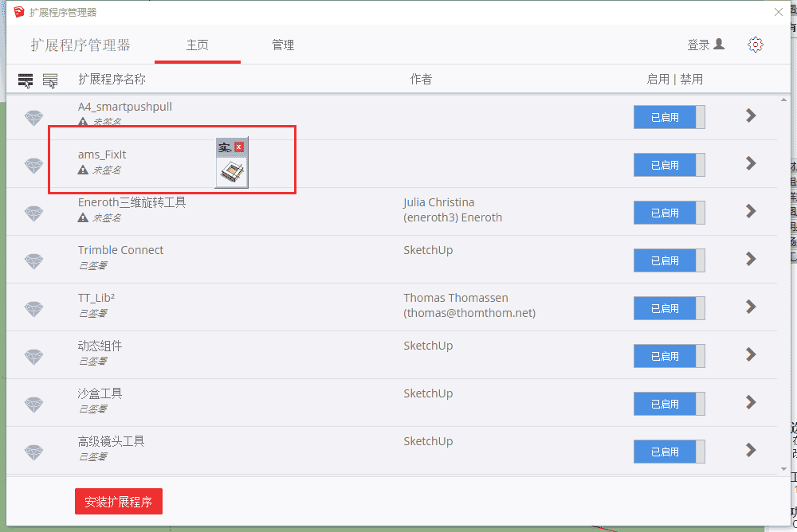
Task: Close the small floating 实 toolbar
Action: coord(239,147)
